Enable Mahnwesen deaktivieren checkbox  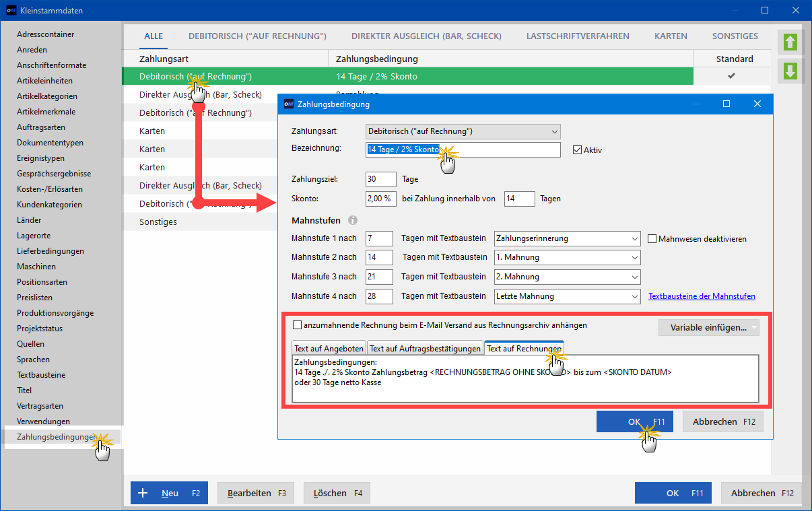pyautogui.click(x=652, y=238)
